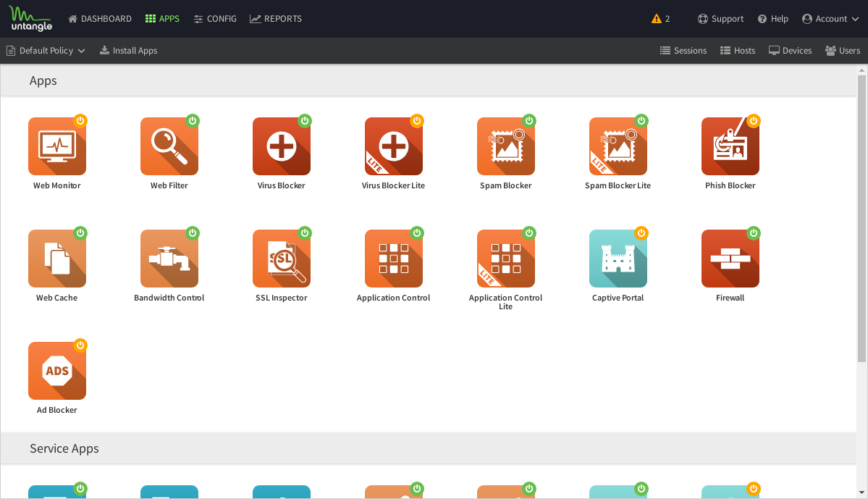Click the Virus Blocker app icon
The image size is (868, 499).
(281, 146)
